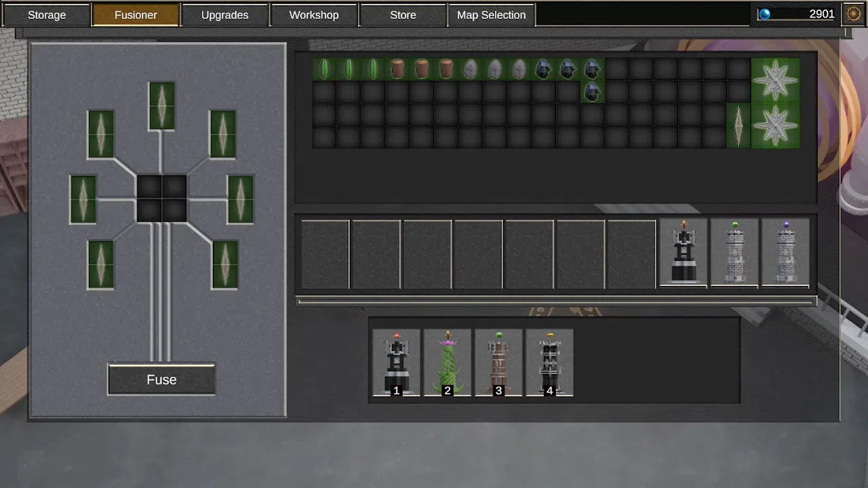The image size is (868, 488).
Task: Select the purple-gem tower in the loadout row
Action: pos(785,252)
